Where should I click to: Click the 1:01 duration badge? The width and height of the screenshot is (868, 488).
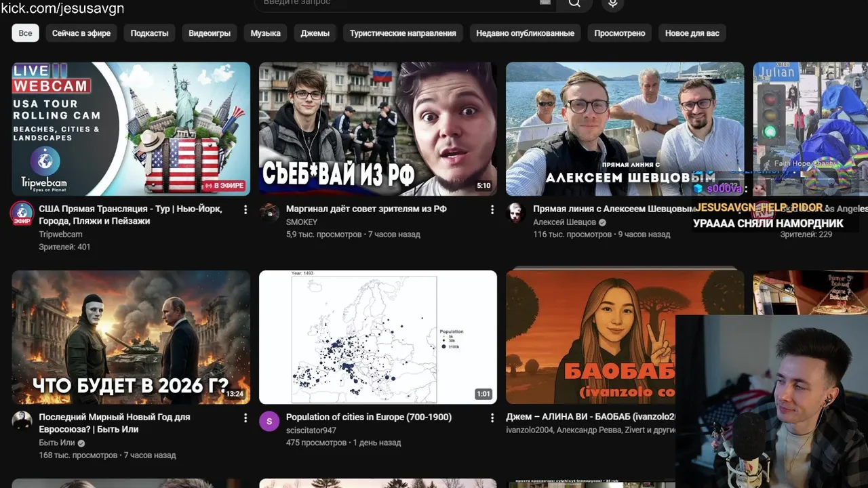click(484, 394)
